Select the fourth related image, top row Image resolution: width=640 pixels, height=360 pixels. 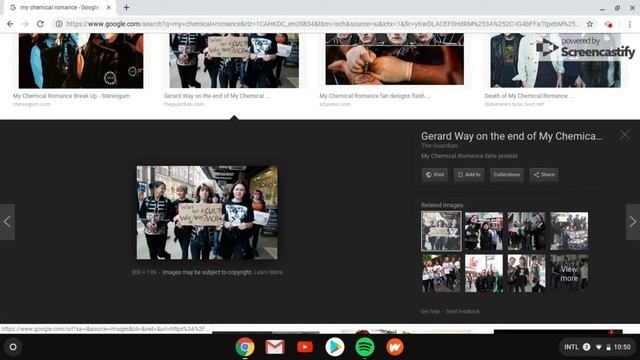[569, 231]
